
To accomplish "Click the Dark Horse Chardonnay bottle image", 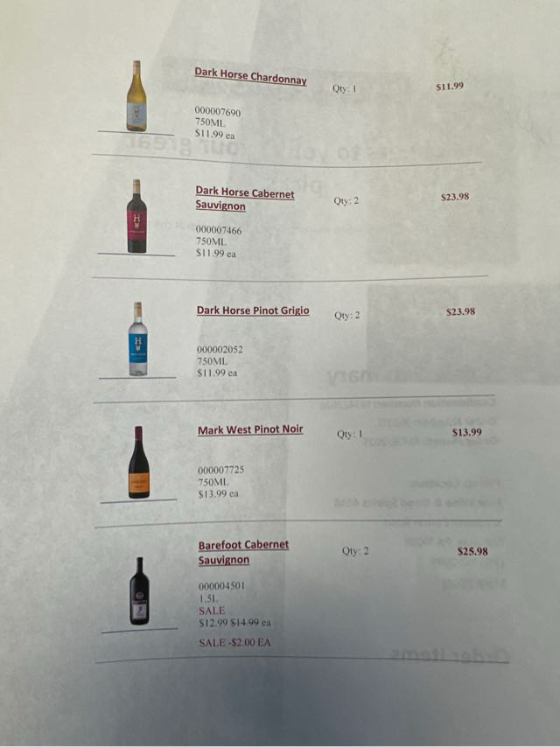I will 136,95.
